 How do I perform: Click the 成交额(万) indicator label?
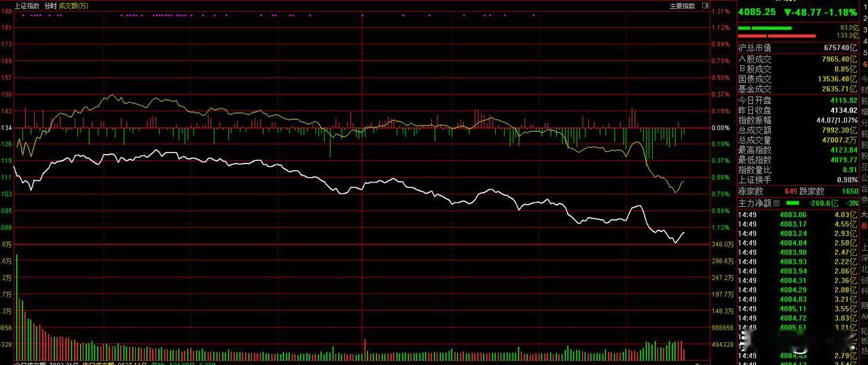pos(73,5)
